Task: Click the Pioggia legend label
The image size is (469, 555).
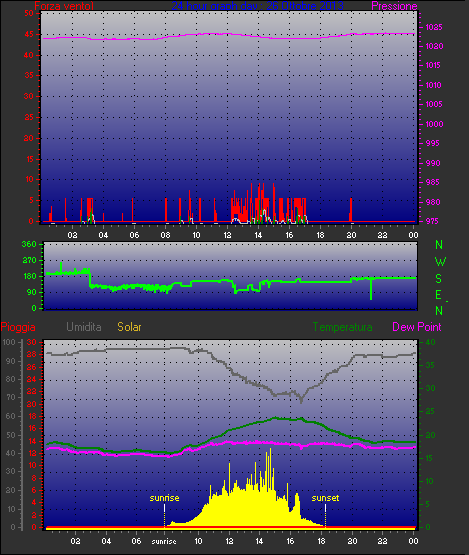Action: point(18,327)
